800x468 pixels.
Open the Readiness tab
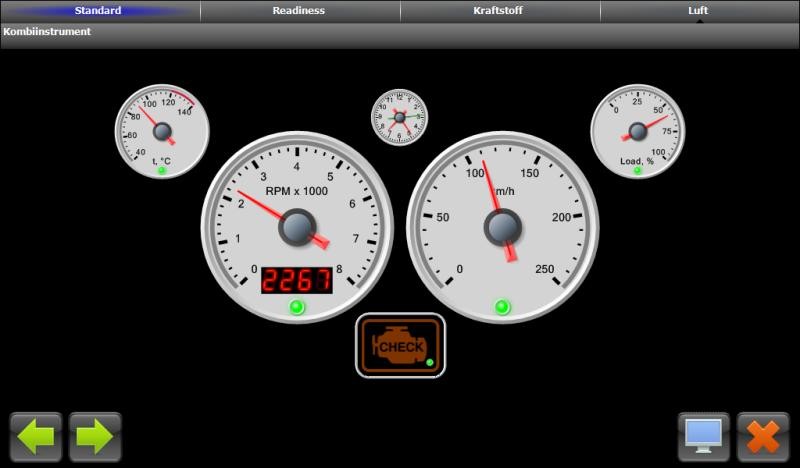click(299, 11)
